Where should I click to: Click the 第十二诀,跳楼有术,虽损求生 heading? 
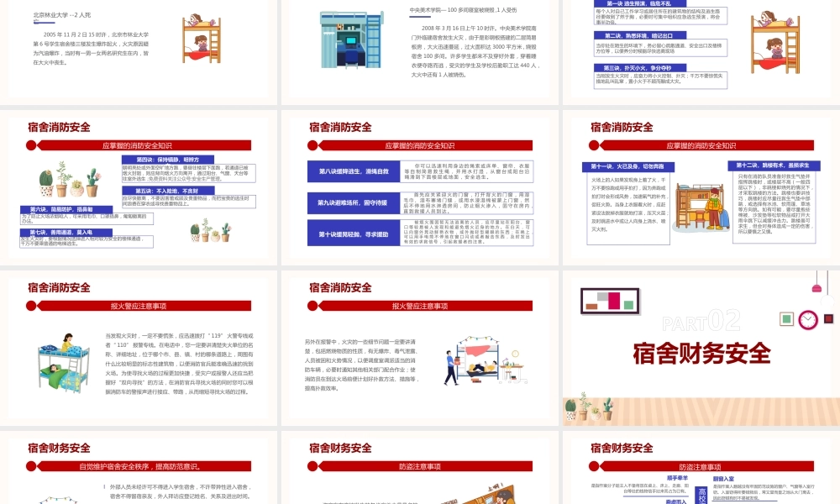(774, 165)
